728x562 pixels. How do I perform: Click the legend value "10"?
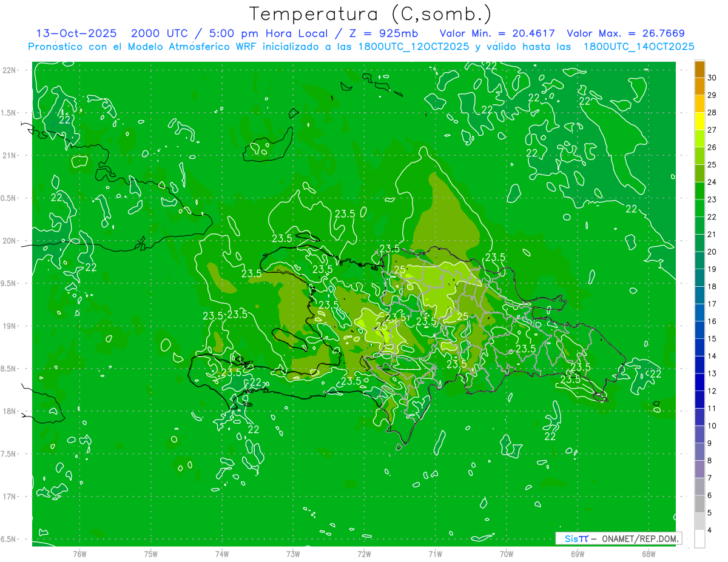[712, 426]
